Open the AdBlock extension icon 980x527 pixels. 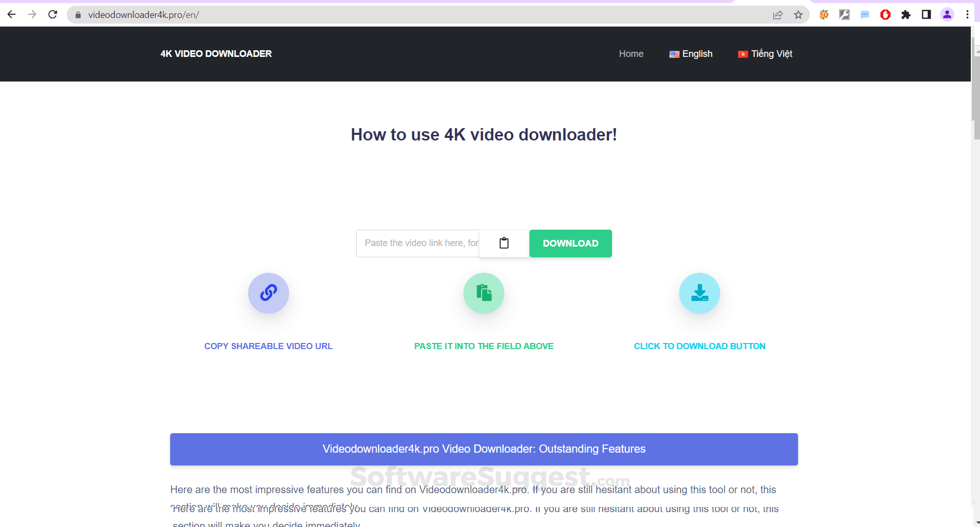coord(885,14)
